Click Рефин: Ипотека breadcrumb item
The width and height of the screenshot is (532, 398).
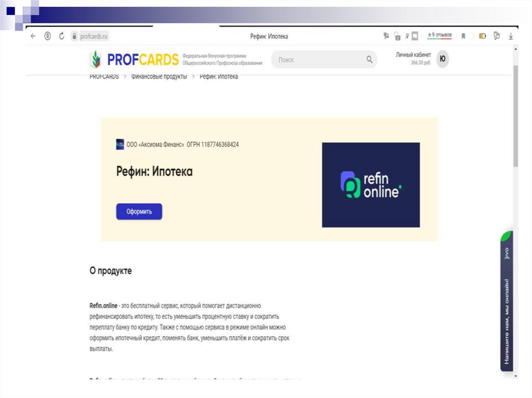pos(219,77)
